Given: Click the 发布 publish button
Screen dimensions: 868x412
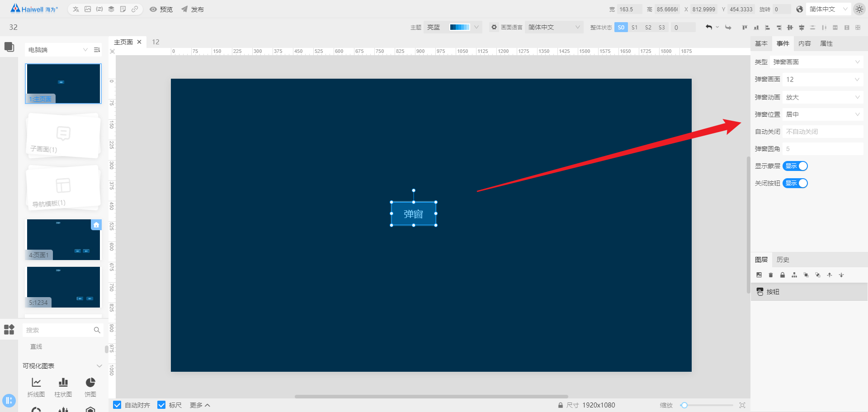Looking at the screenshot, I should (193, 9).
